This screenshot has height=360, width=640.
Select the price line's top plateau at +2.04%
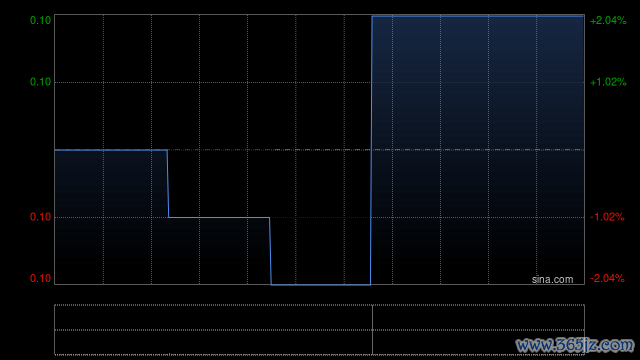[478, 16]
